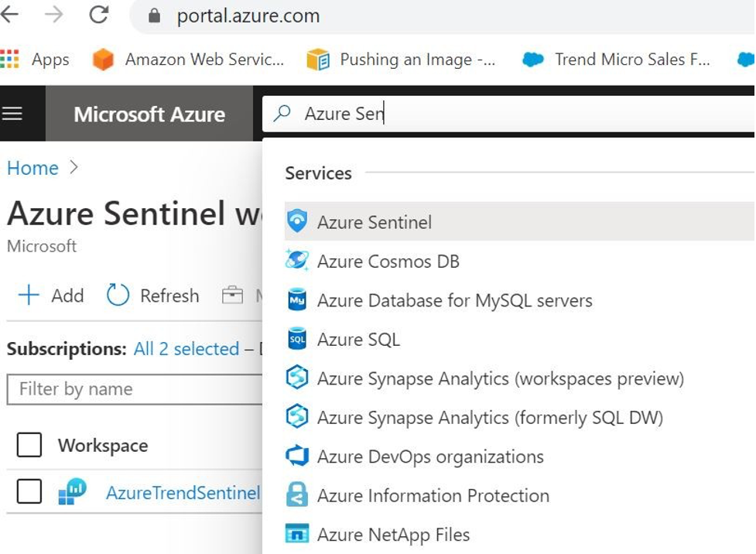Click the Azure DevOps organizations icon

click(x=297, y=456)
